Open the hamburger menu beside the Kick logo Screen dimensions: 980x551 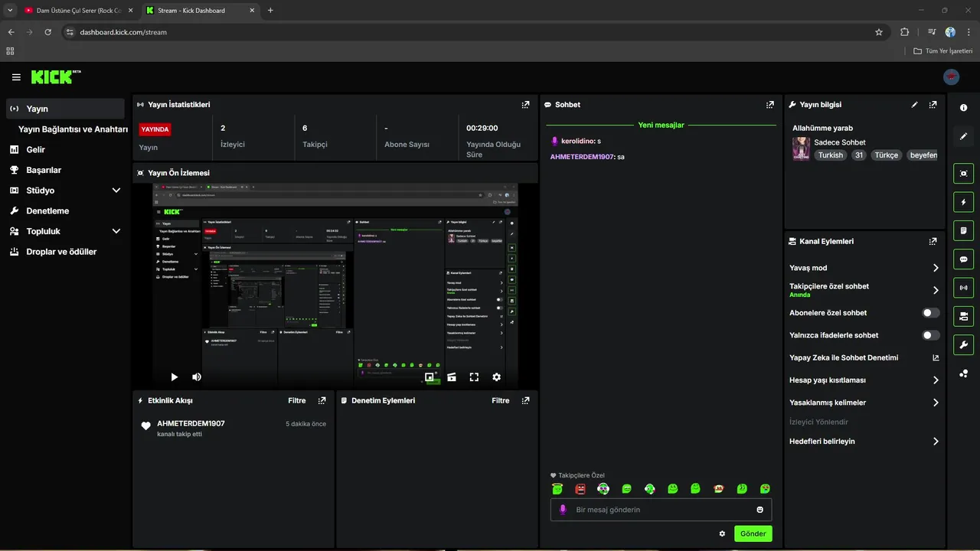click(16, 77)
